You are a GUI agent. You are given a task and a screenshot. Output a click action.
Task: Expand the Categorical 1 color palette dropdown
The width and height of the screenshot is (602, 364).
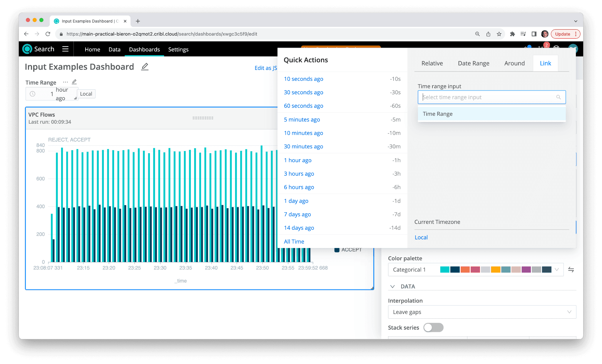coord(556,270)
